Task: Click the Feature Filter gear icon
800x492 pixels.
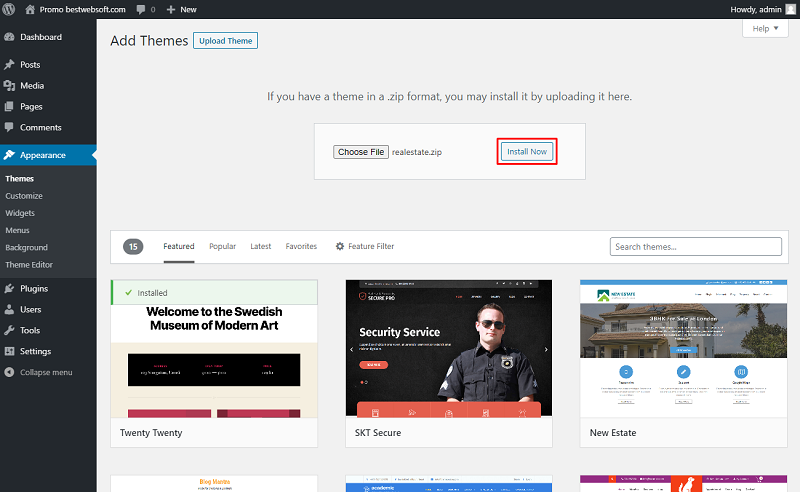Action: tap(340, 246)
